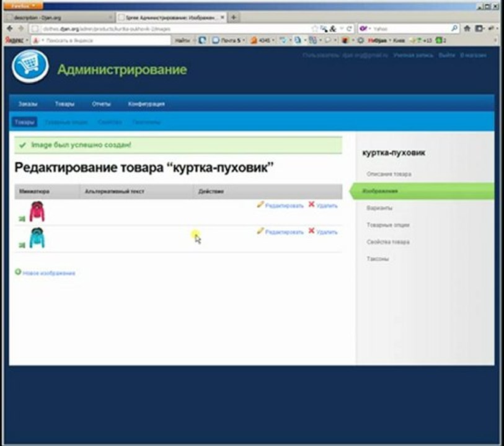The image size is (504, 446).
Task: Click the browser forward arrow
Action: click(21, 28)
